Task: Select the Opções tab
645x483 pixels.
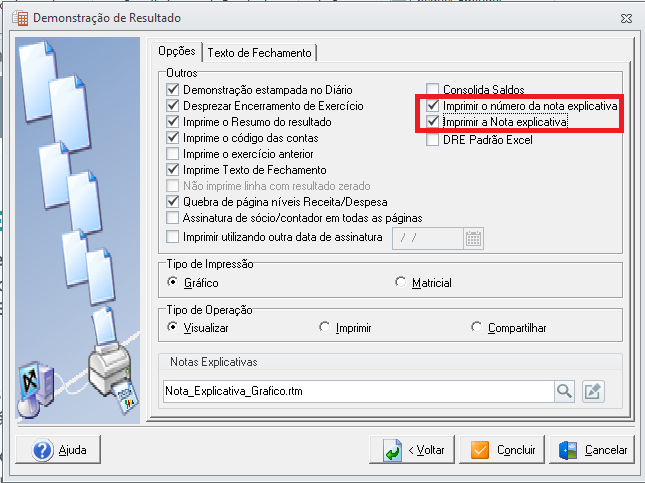Action: pos(177,51)
